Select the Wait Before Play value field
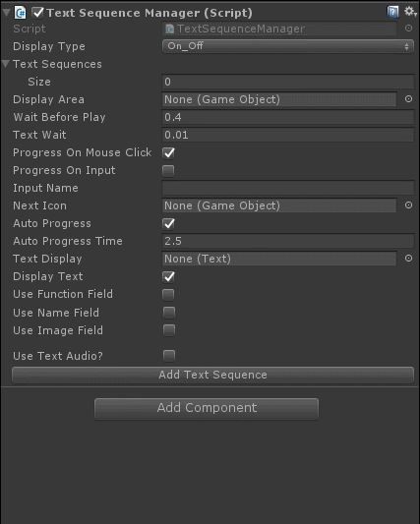420x524 pixels. 288,117
